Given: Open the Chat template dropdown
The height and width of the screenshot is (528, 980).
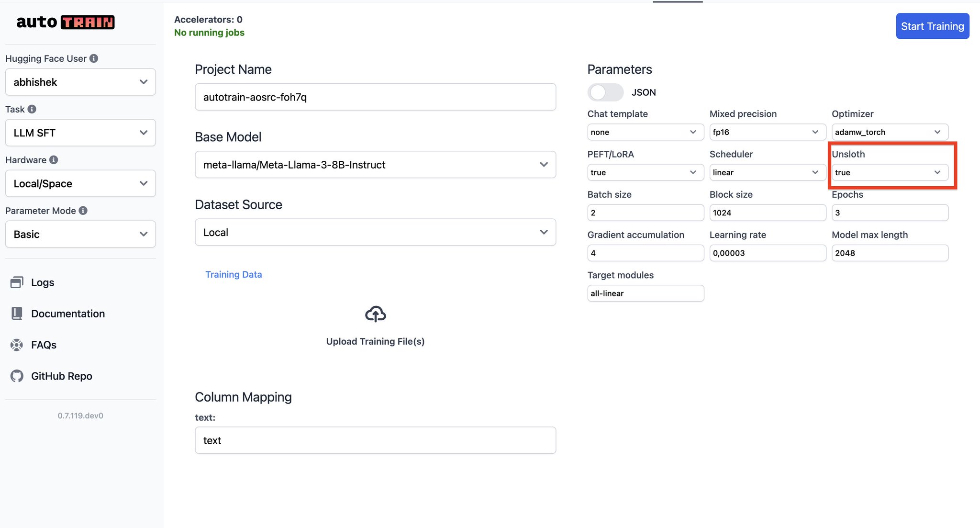Looking at the screenshot, I should 646,132.
